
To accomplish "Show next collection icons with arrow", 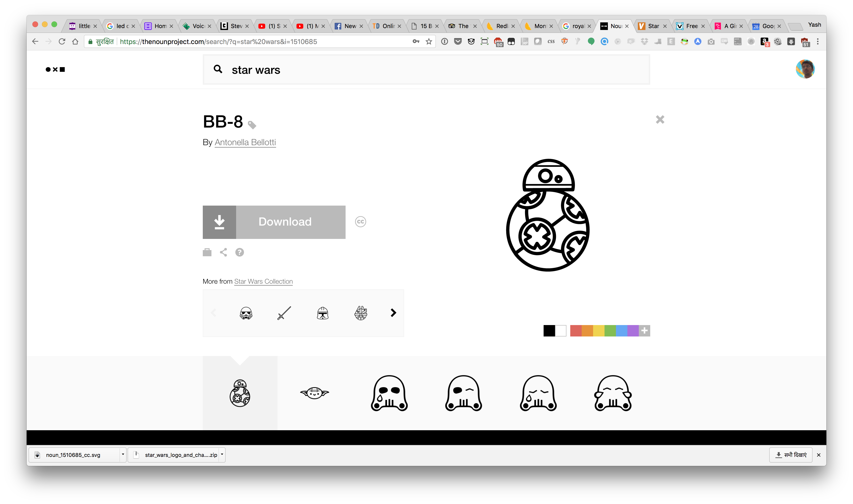I will [393, 313].
